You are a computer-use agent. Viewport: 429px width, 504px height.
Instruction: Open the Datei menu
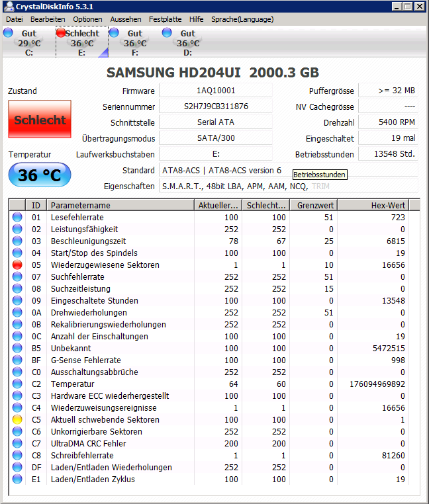15,19
